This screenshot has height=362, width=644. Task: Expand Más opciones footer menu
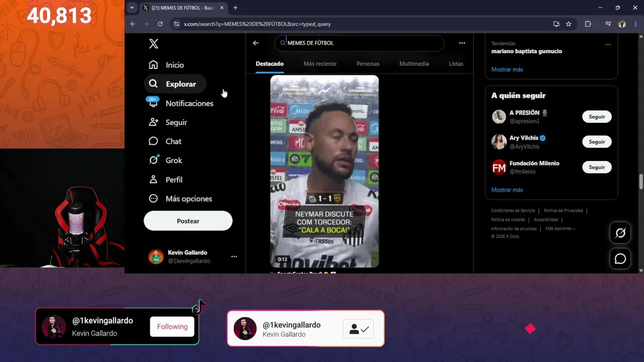[560, 228]
